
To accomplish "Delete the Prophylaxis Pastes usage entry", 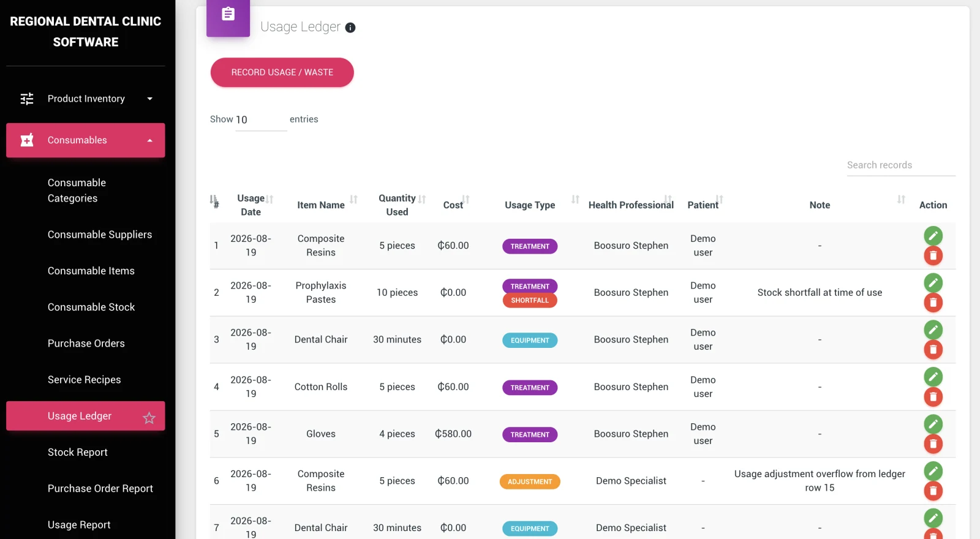I will tap(933, 303).
